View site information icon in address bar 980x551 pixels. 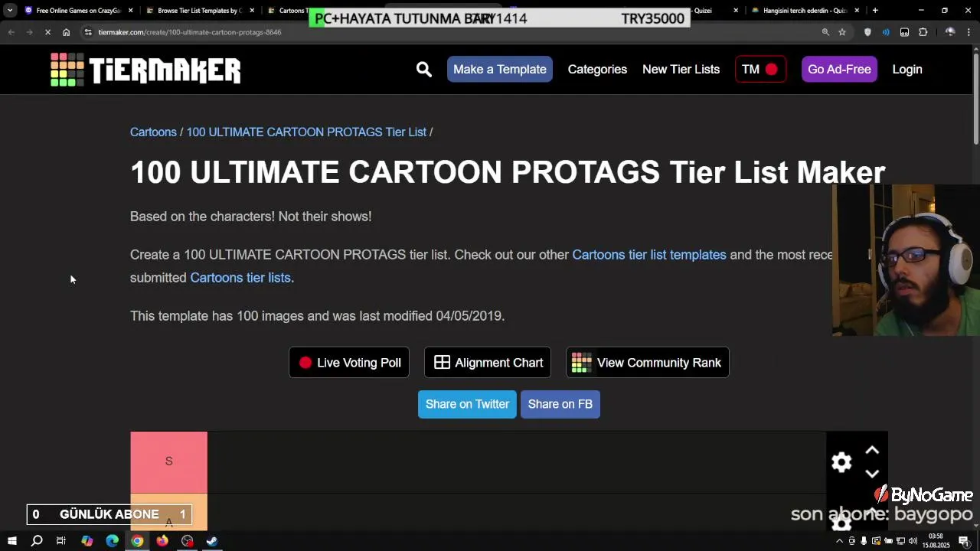pyautogui.click(x=88, y=32)
